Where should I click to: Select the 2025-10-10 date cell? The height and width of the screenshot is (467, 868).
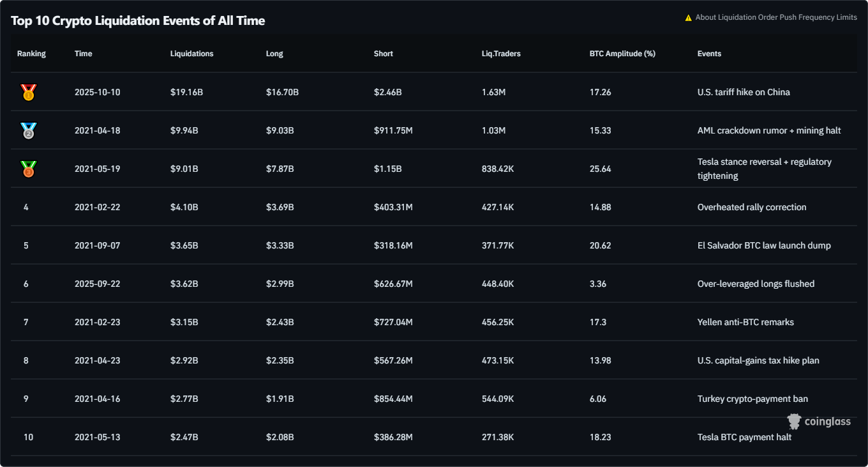[x=97, y=92]
